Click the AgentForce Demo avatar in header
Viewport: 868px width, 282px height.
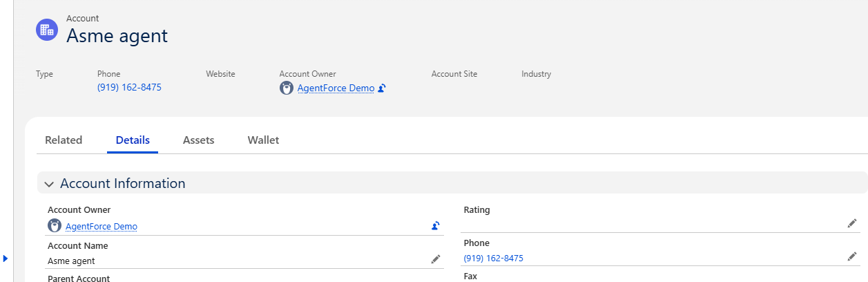tap(287, 88)
